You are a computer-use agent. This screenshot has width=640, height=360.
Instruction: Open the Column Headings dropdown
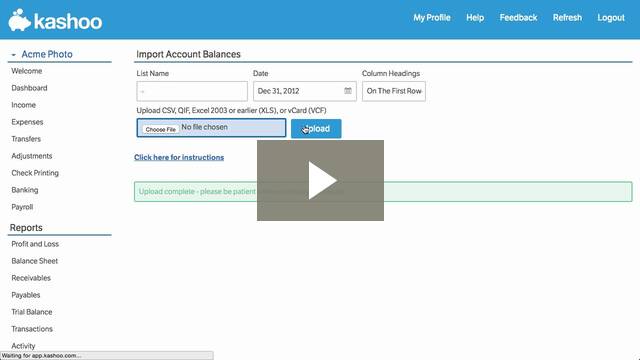point(393,91)
